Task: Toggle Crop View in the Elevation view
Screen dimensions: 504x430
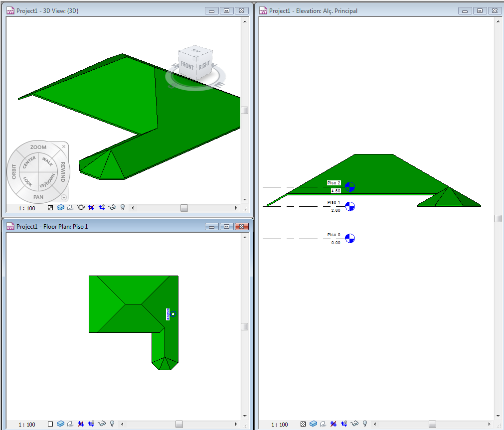Action: click(334, 424)
